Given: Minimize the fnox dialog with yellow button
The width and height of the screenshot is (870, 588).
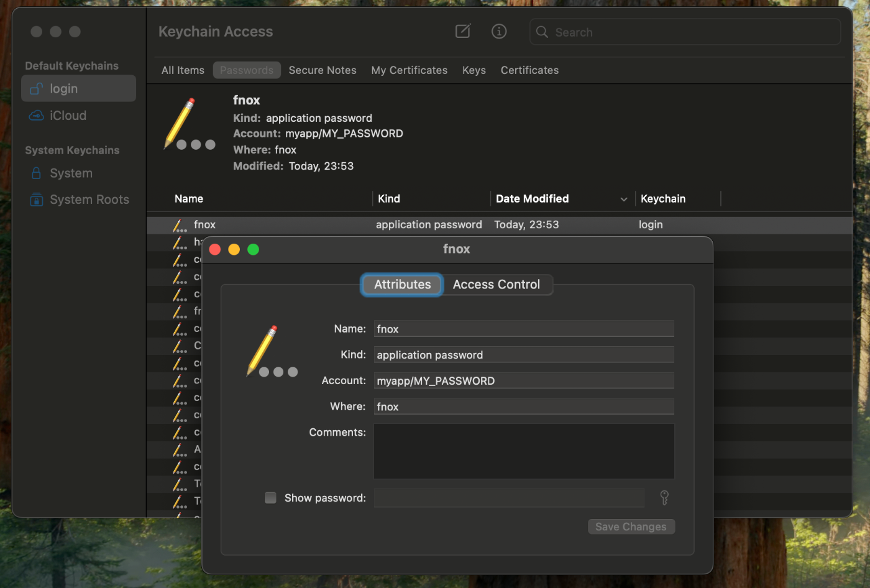Looking at the screenshot, I should tap(234, 249).
